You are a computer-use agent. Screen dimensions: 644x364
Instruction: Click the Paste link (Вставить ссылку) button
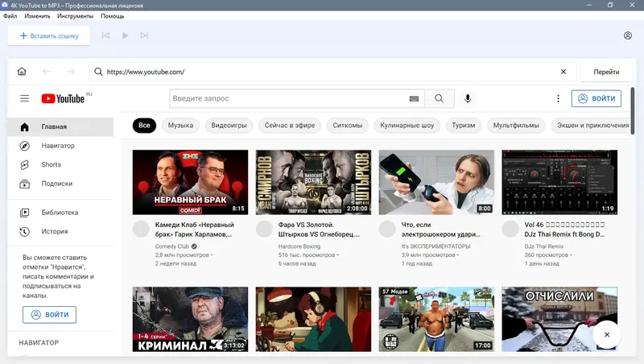(x=49, y=35)
